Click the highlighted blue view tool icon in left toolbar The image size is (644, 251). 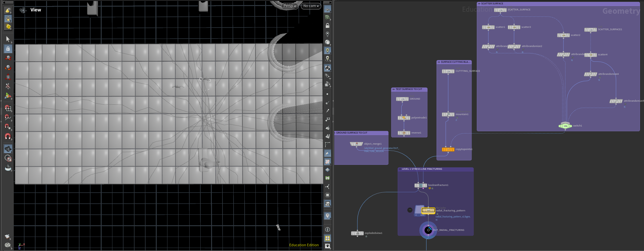pos(8,149)
